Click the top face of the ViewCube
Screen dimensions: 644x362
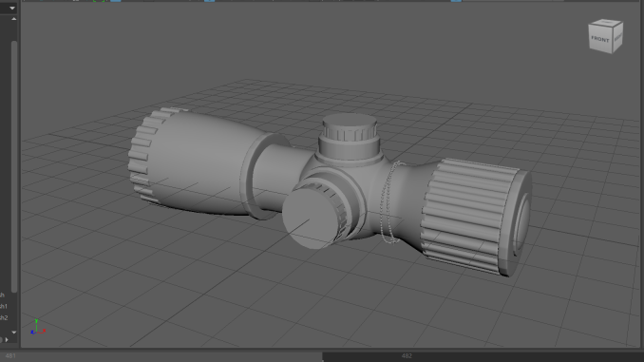coord(607,22)
